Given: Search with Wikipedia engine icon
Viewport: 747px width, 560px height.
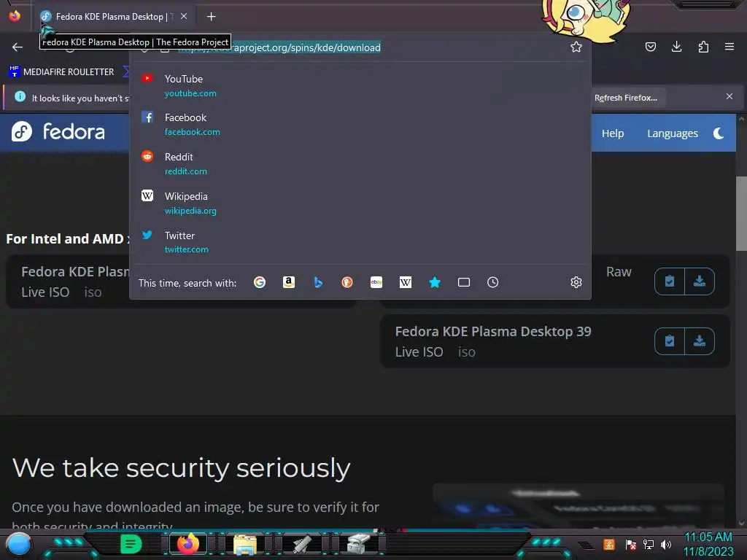Looking at the screenshot, I should coord(406,282).
